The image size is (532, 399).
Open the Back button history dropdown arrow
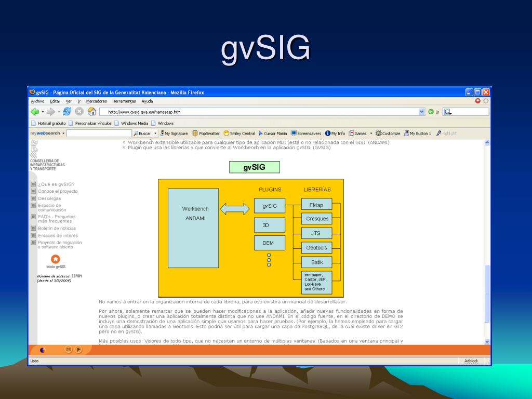43,112
